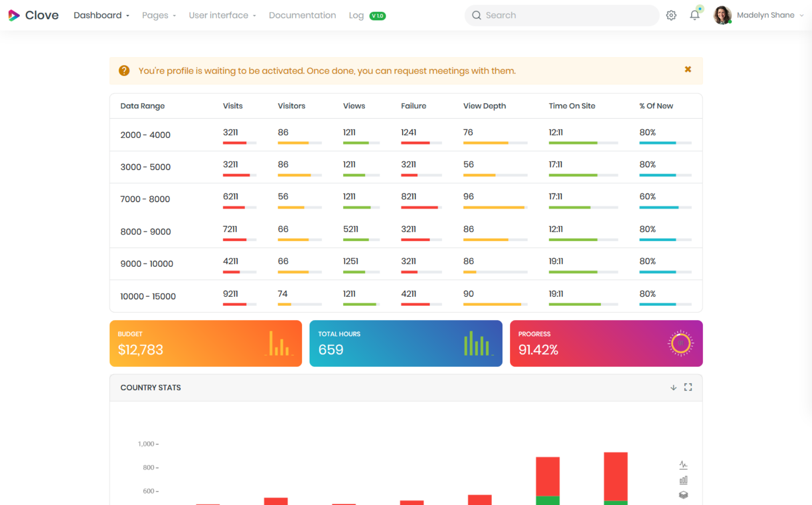Click the View Depth column header
This screenshot has width=812, height=505.
click(485, 106)
